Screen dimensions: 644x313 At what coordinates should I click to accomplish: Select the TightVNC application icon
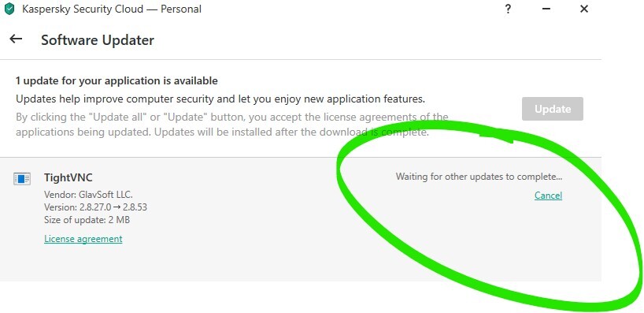pos(22,179)
